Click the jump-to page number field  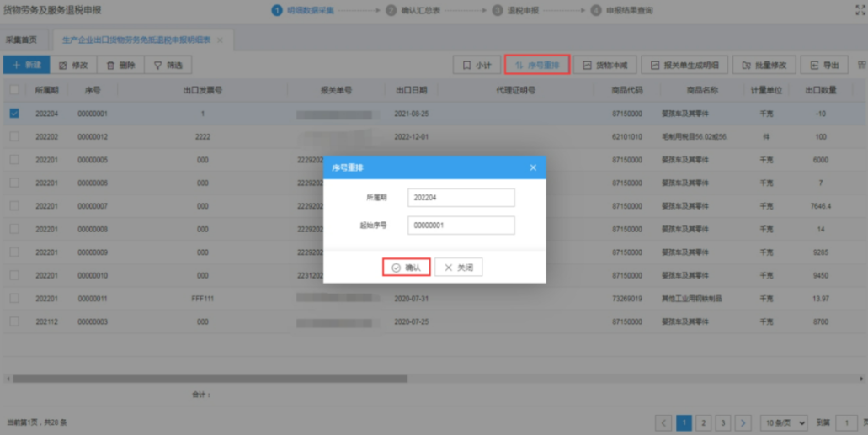pyautogui.click(x=846, y=423)
